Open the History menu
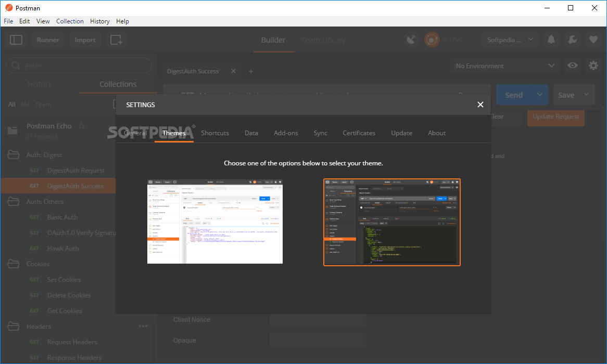This screenshot has width=607, height=364. 100,21
